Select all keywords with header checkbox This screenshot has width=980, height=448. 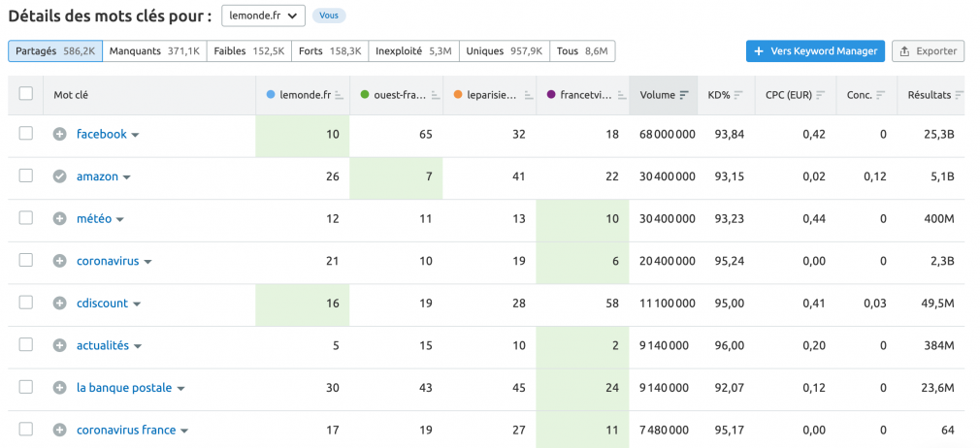25,94
